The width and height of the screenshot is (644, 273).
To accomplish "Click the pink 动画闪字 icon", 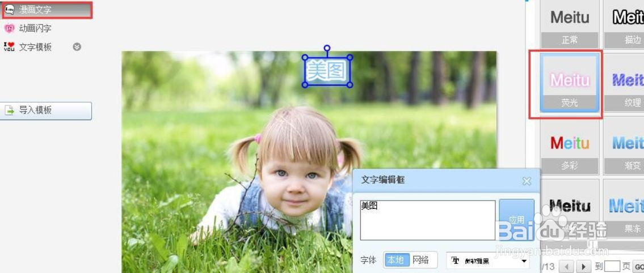I will click(x=9, y=28).
